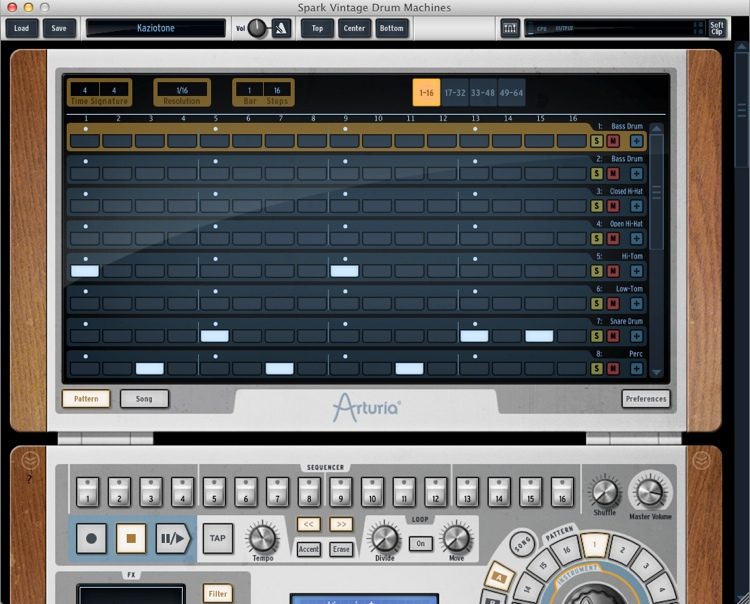750x604 pixels.
Task: Jump to Top panel view
Action: tap(317, 28)
